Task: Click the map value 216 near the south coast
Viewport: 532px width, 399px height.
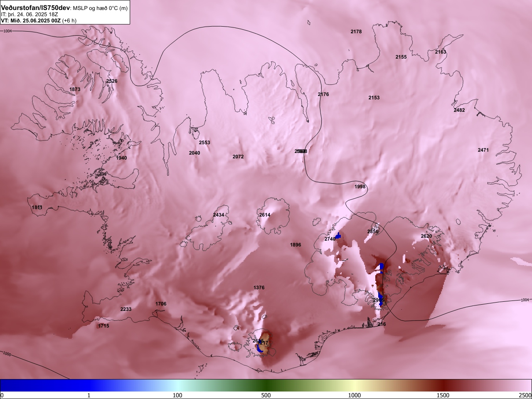Action: point(382,324)
